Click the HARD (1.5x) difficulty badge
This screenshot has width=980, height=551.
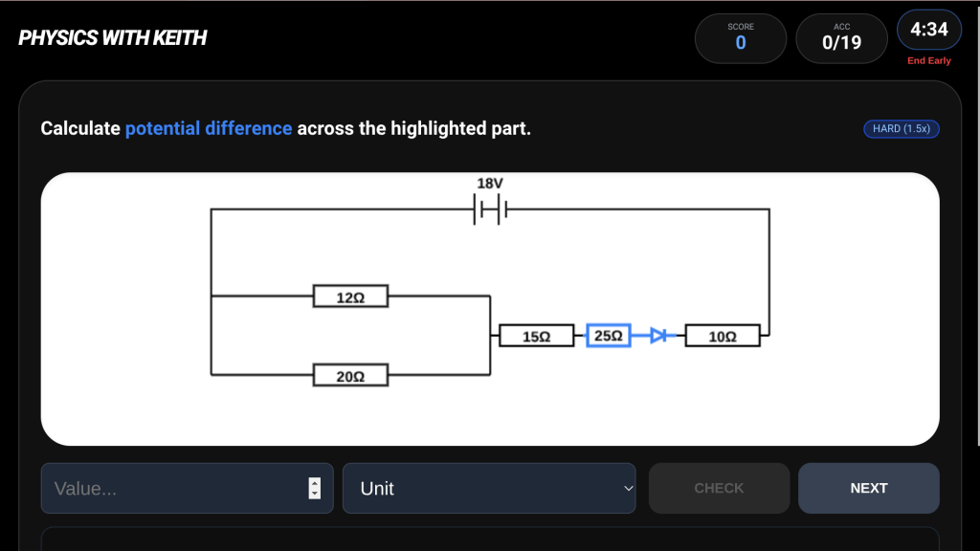click(901, 129)
